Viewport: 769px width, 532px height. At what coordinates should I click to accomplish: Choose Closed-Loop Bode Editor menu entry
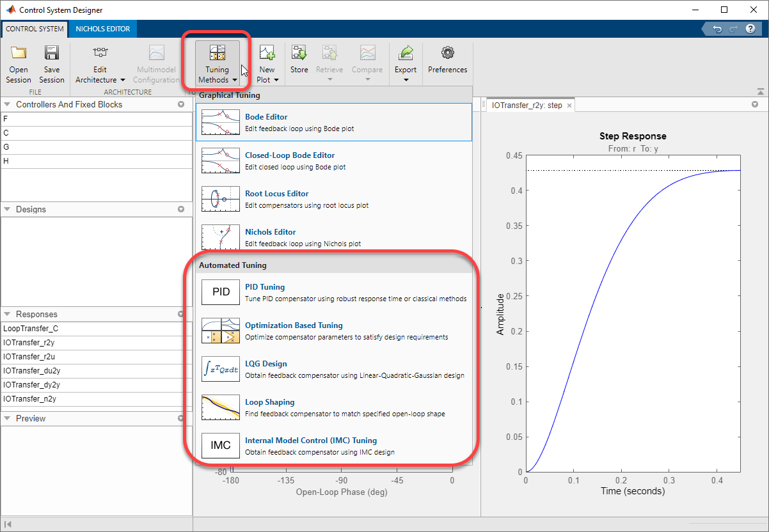[334, 160]
